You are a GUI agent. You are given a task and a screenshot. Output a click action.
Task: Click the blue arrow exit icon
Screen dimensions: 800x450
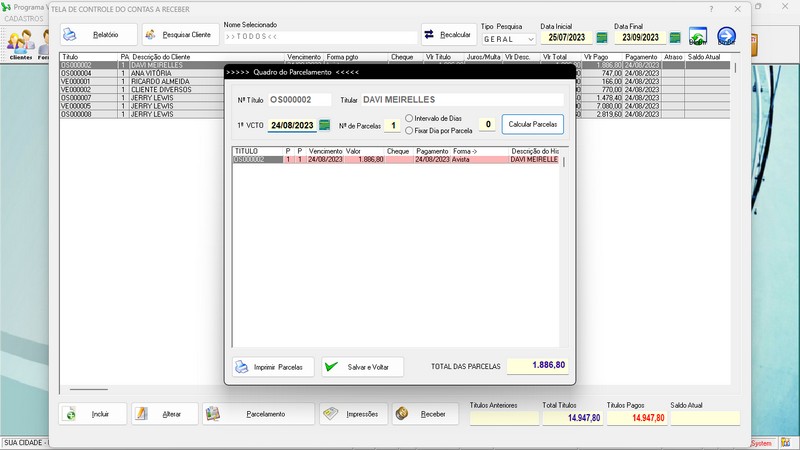point(727,36)
